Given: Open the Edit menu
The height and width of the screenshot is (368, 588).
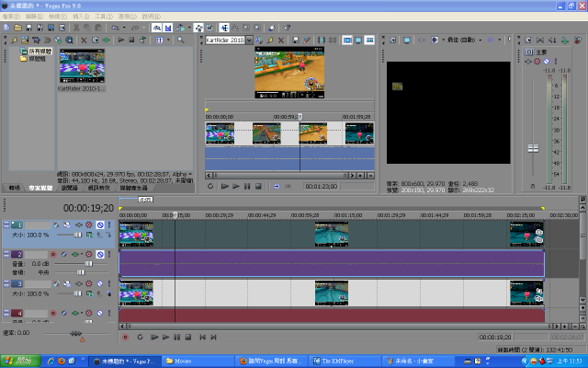Looking at the screenshot, I should 35,17.
